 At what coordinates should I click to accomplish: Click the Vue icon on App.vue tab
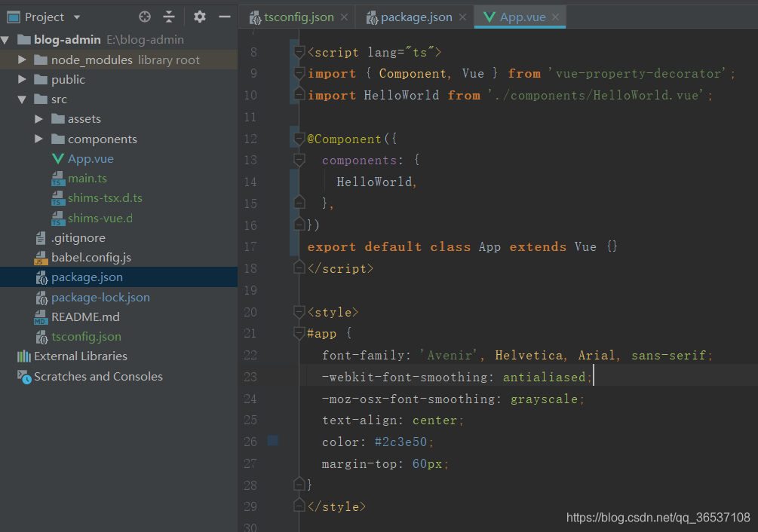pos(489,17)
